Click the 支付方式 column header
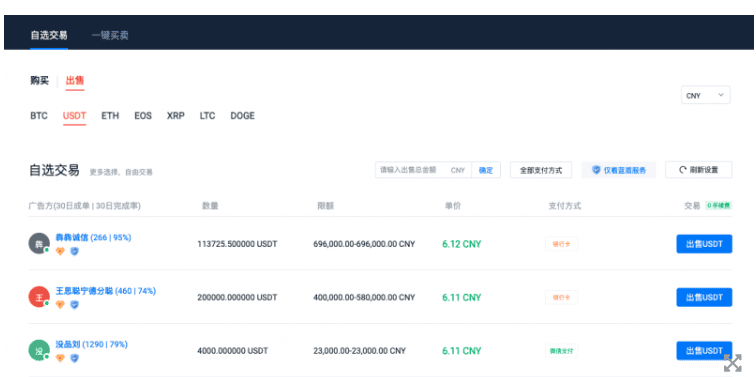This screenshot has height=377, width=756. click(x=565, y=206)
